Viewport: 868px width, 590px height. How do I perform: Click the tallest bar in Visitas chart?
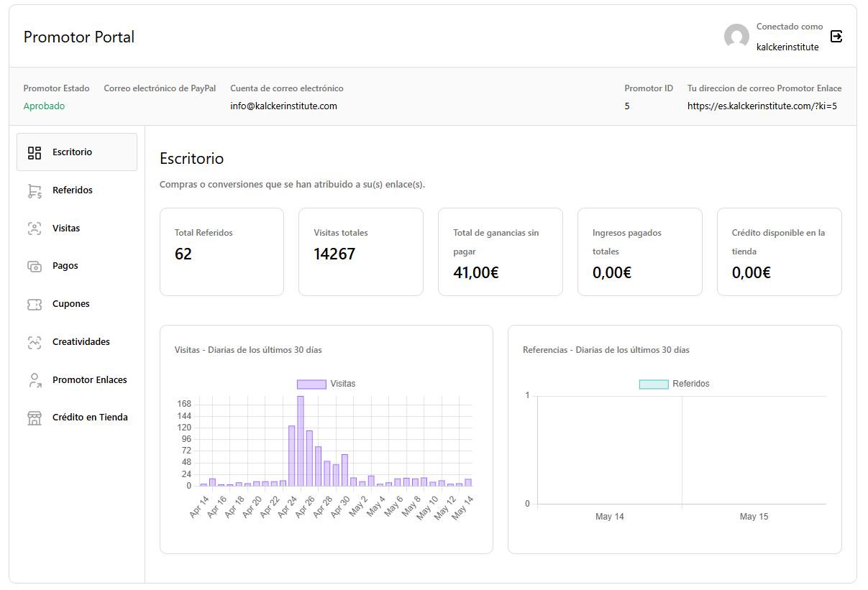coord(301,440)
